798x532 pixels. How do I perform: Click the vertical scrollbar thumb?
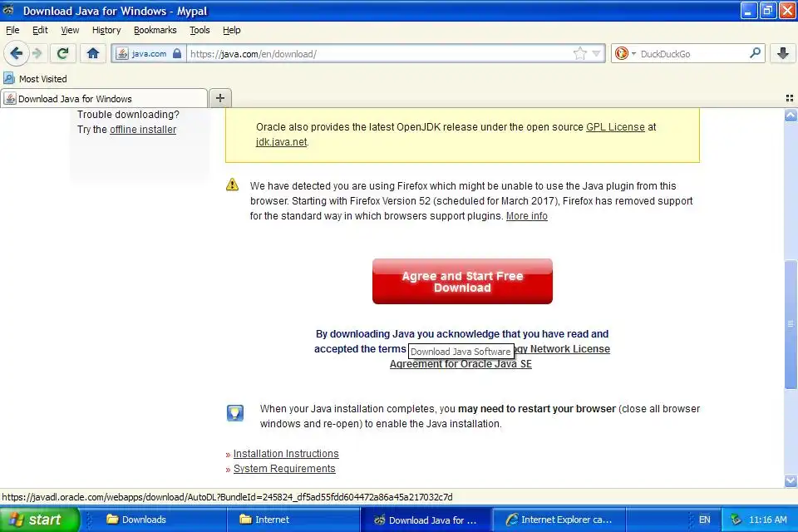[x=791, y=324]
